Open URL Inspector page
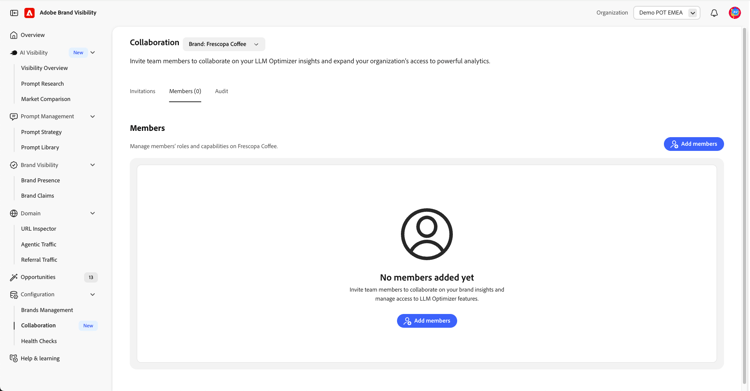 coord(39,229)
